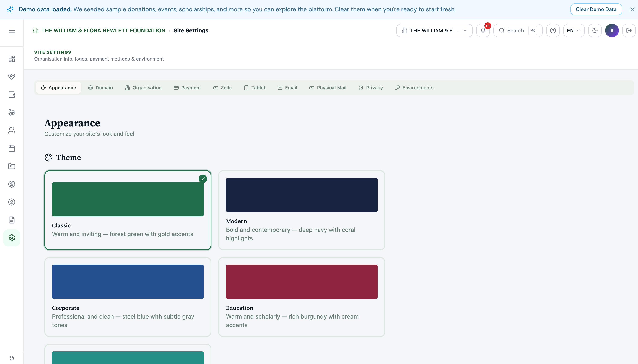Click the large "Appearance" page heading
The image size is (638, 364).
point(72,123)
